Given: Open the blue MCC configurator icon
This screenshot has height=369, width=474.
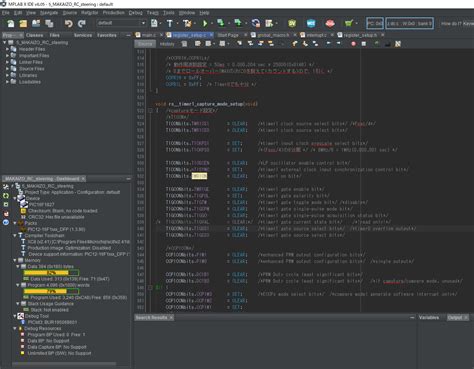Looking at the screenshot, I should (x=311, y=23).
